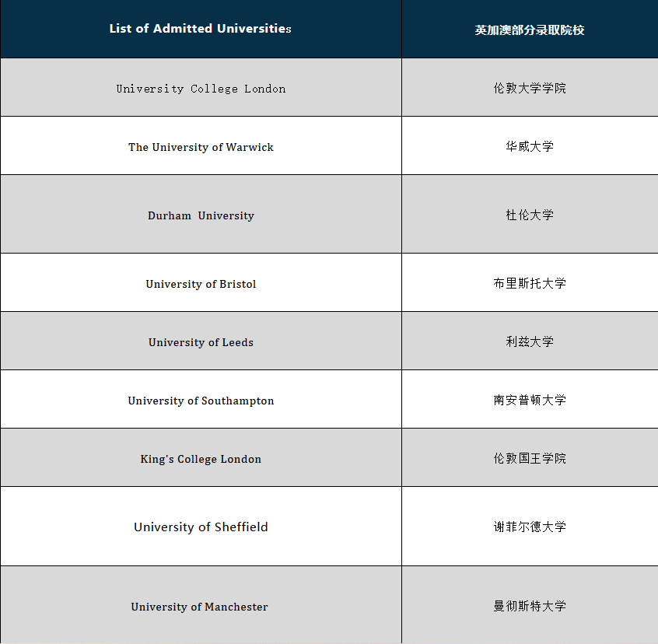Click University of Sheffield text
The image size is (658, 644).
201,527
